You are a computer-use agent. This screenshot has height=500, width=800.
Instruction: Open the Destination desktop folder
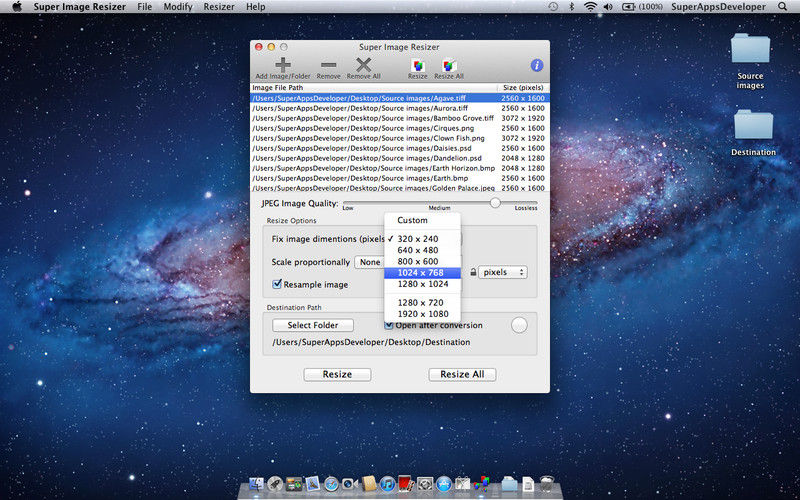[753, 125]
